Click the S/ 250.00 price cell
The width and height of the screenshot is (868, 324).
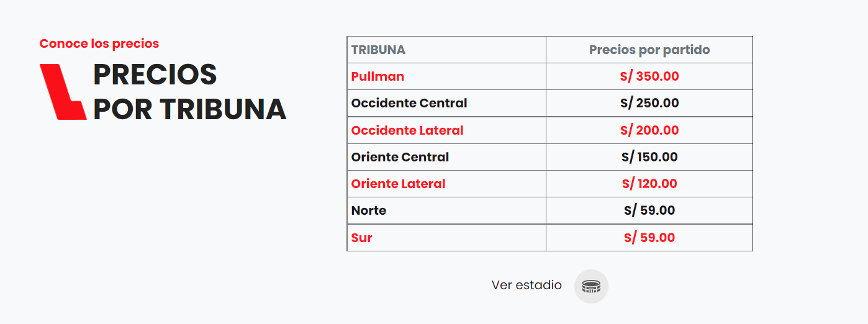click(x=649, y=103)
